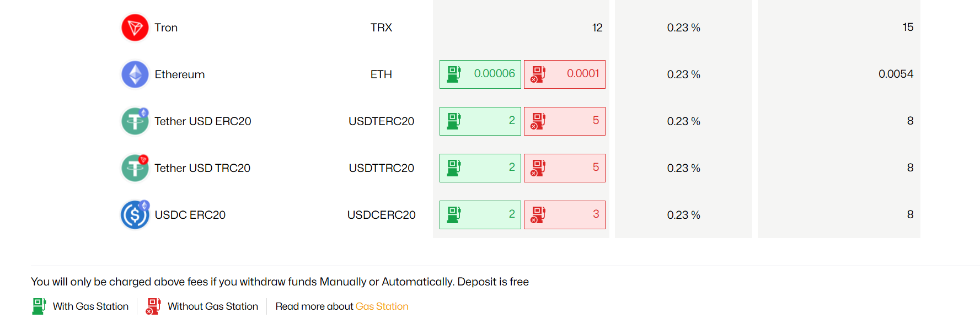The image size is (980, 329).
Task: Click the Tether USD TRC20 coin icon
Action: tap(134, 168)
